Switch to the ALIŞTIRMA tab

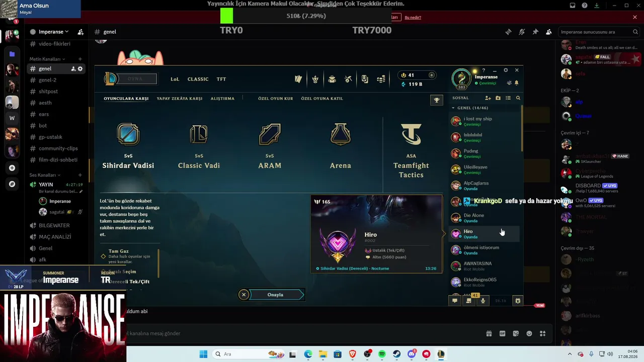(222, 99)
